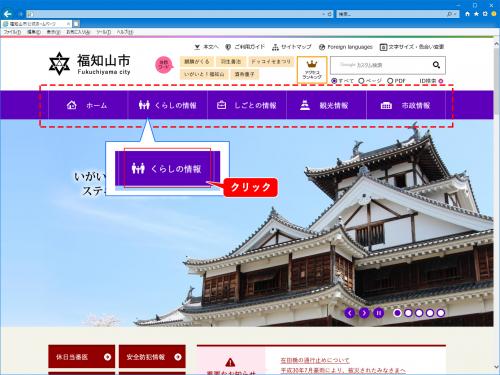Screen dimensions: 500x375
Task: Switch to the second carousel slide dot
Action: click(408, 313)
